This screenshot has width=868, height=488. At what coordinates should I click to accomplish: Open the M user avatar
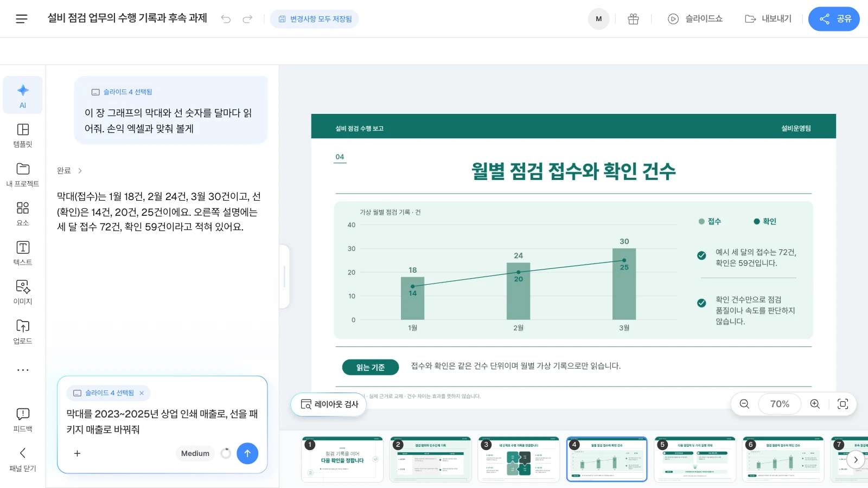click(x=598, y=19)
